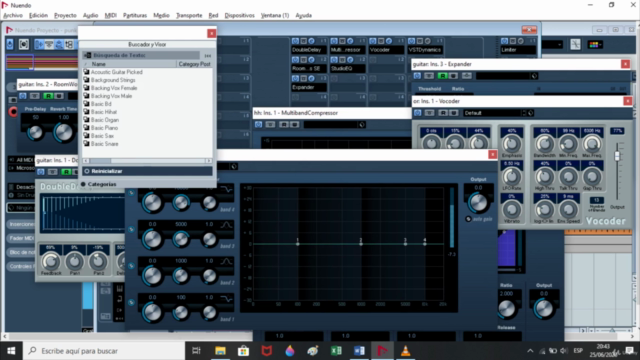Image resolution: width=640 pixels, height=360 pixels.
Task: Open the Dispositivos menu
Action: (x=239, y=15)
